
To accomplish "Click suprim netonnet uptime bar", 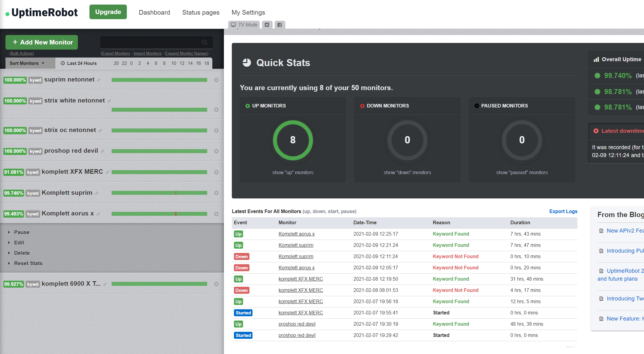I will [159, 80].
